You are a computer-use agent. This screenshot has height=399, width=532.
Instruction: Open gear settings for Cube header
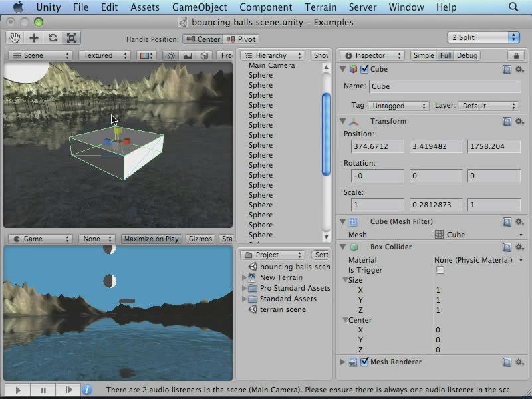[519, 70]
